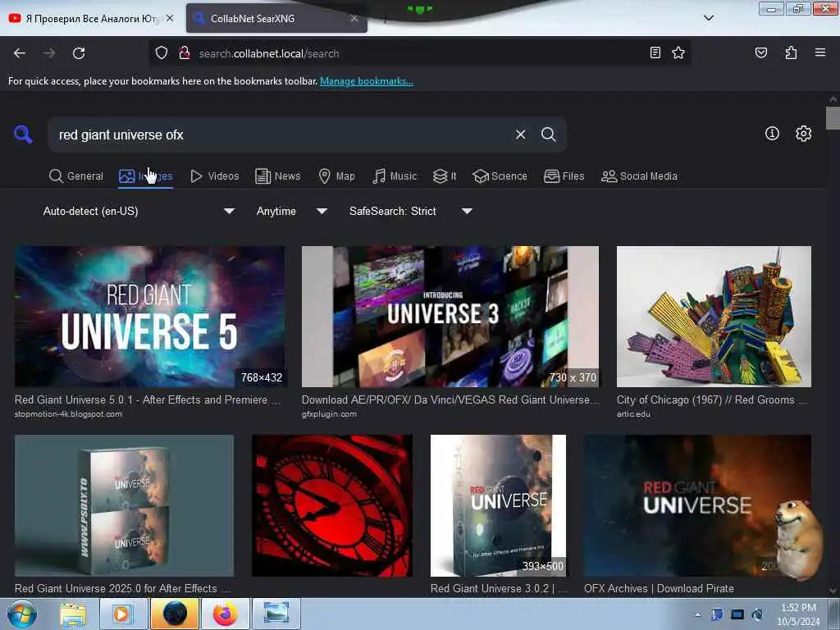The image size is (840, 630).
Task: Open the Red Giant Universe 5 thumbnail
Action: click(x=149, y=317)
